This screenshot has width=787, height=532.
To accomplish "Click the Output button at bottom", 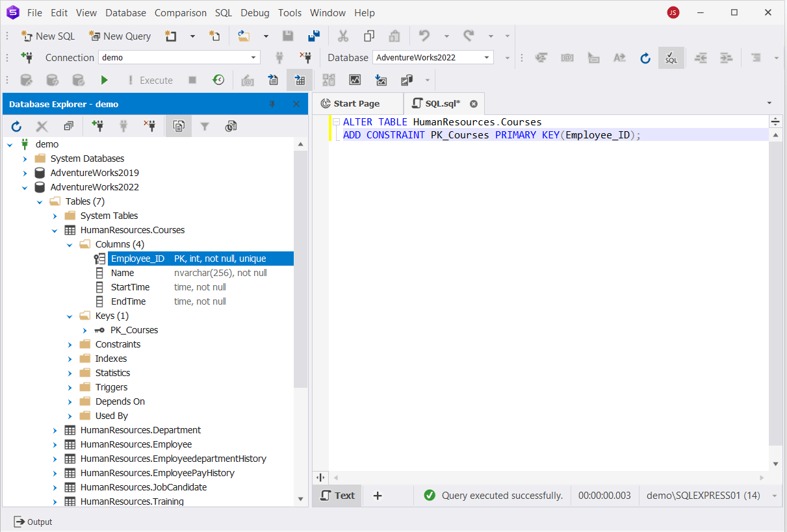I will pos(33,522).
